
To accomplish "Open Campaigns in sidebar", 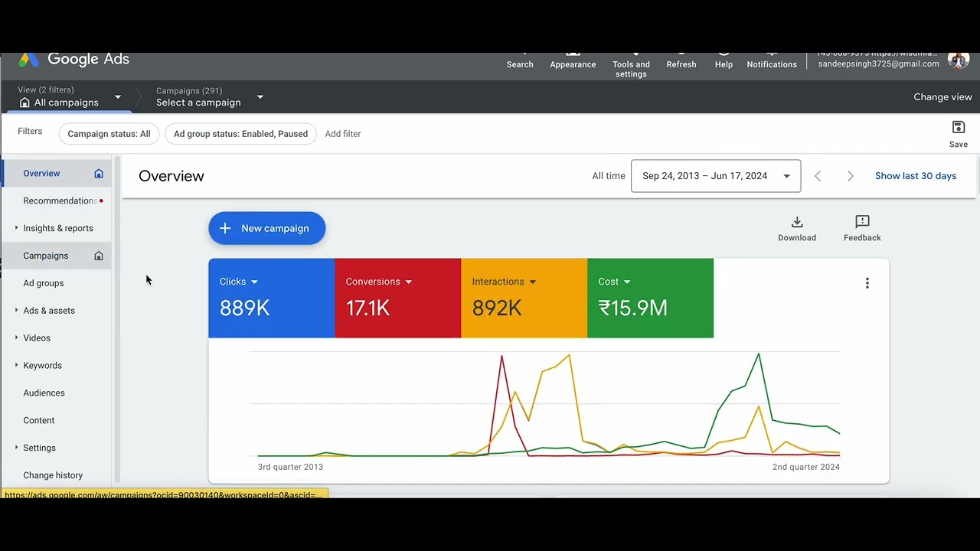I will pos(57,256).
